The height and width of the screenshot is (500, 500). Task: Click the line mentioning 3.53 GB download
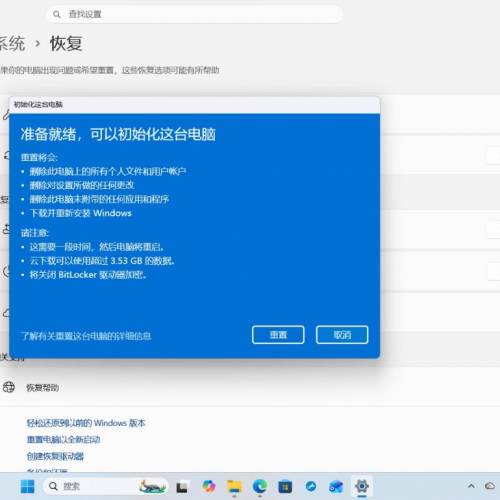tap(102, 261)
